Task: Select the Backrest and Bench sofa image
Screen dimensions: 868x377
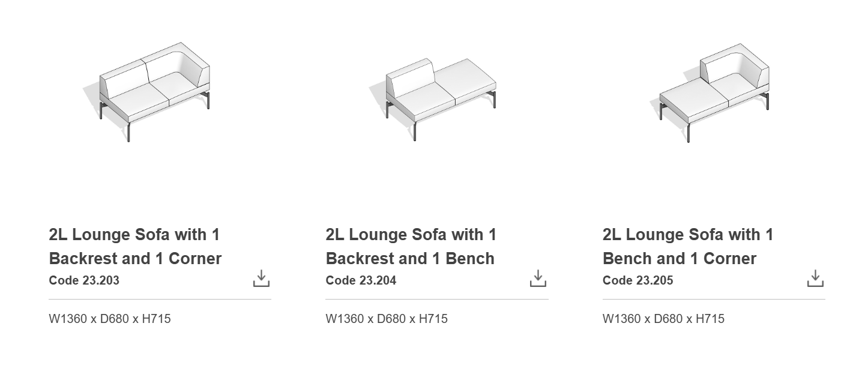Action: 433,96
